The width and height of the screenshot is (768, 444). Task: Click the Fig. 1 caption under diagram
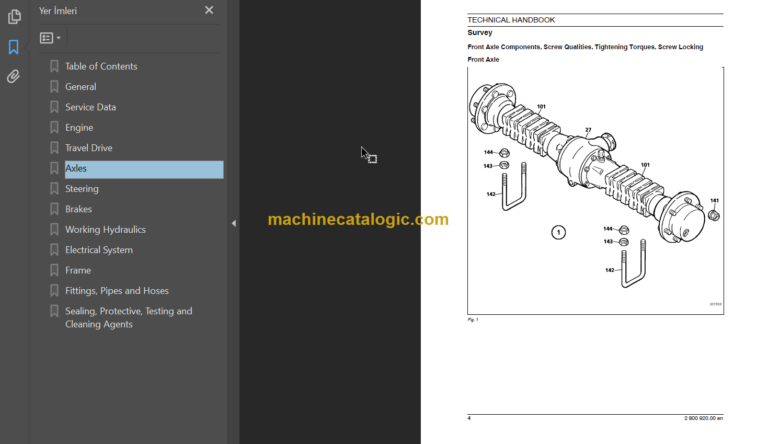(473, 320)
